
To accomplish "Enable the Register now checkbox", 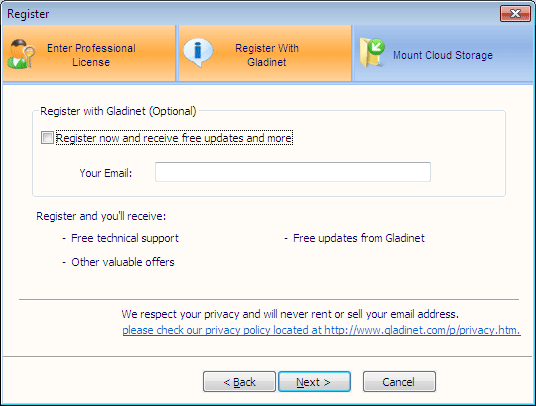I will click(x=47, y=138).
